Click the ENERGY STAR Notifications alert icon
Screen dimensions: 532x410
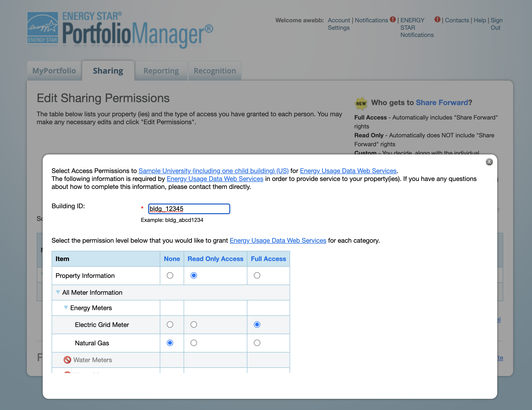pyautogui.click(x=437, y=19)
